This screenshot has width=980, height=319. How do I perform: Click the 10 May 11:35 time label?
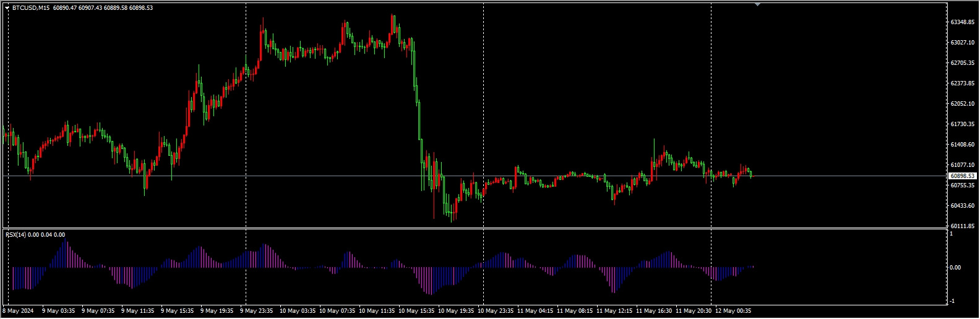point(376,311)
